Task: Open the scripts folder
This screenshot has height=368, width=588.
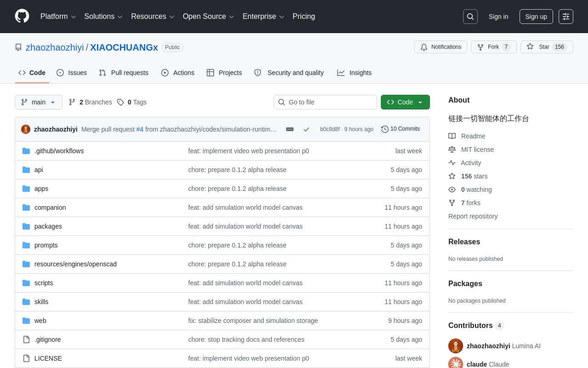Action: coord(44,283)
